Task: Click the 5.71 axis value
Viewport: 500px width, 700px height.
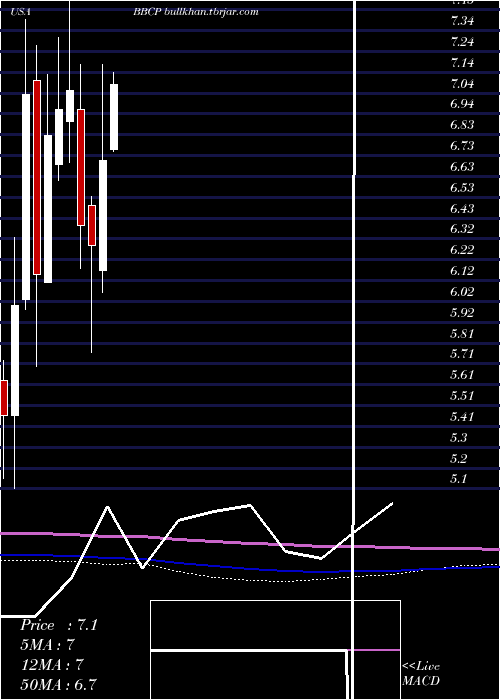Action: click(x=462, y=354)
